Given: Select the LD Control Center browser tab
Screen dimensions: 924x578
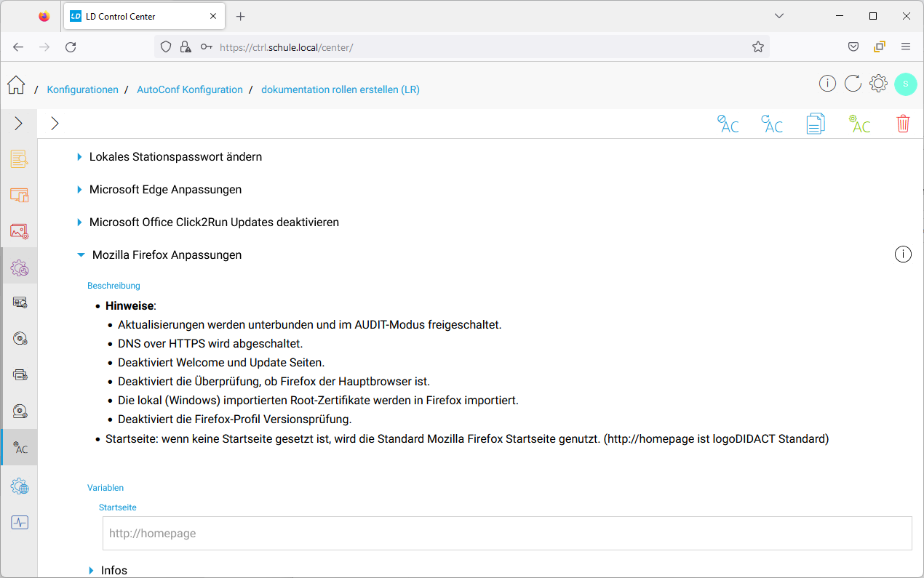Looking at the screenshot, I should [146, 16].
